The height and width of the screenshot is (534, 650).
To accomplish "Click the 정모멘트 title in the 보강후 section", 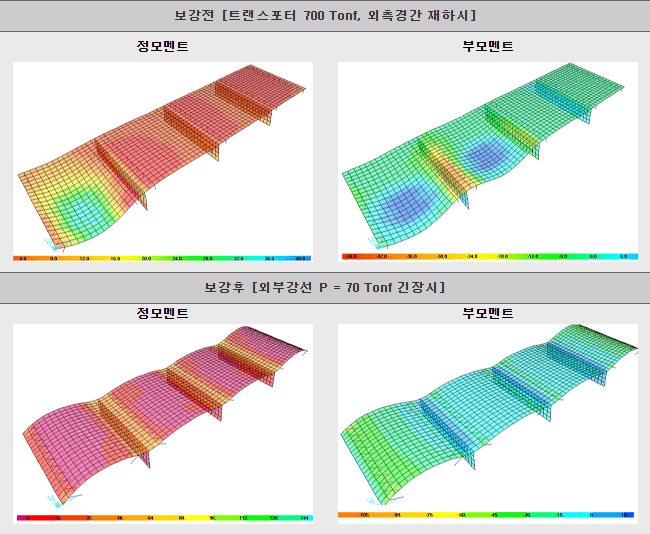I will tap(163, 313).
